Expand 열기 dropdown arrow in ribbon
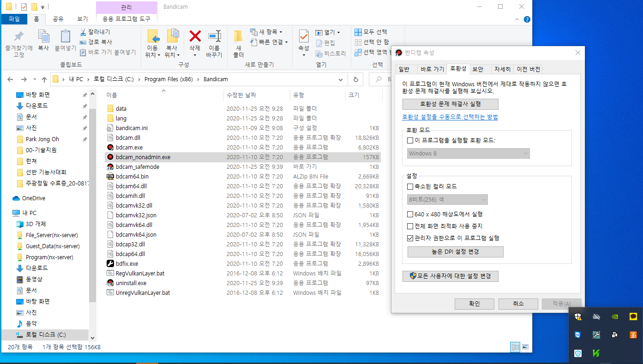 [x=338, y=33]
